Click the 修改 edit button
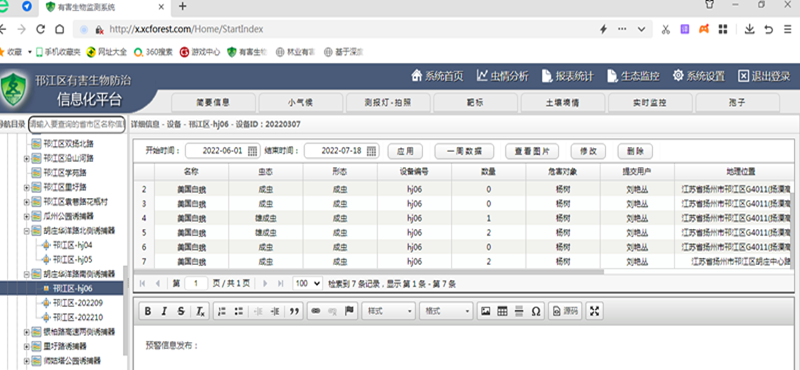Screen dimensions: 800x370 [x=588, y=151]
